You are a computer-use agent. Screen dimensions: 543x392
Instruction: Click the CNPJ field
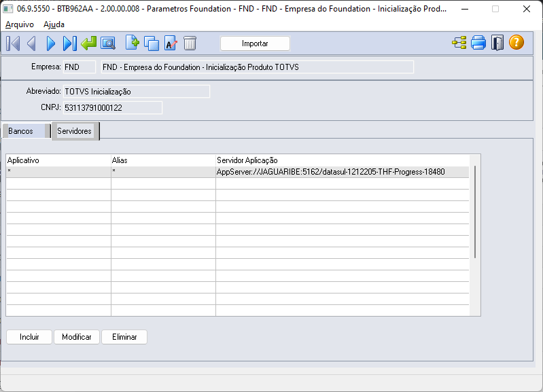[113, 108]
